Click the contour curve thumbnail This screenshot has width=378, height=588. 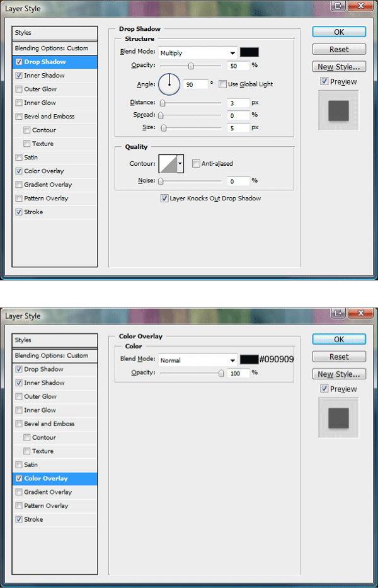tap(168, 163)
